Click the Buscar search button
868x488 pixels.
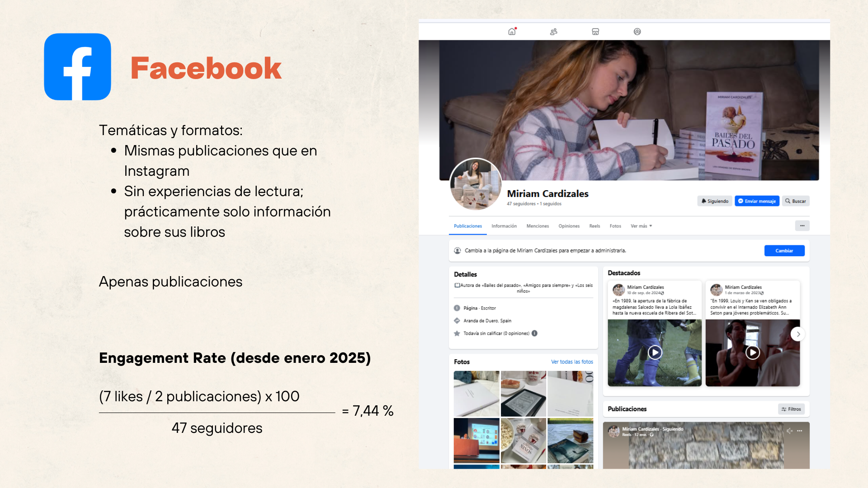click(796, 201)
